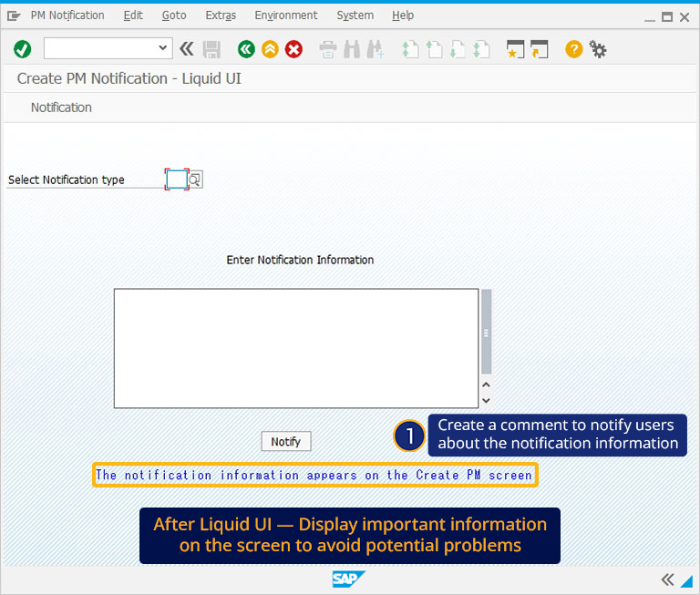
Task: Click the window menu icon beside PM Notification
Action: click(14, 16)
